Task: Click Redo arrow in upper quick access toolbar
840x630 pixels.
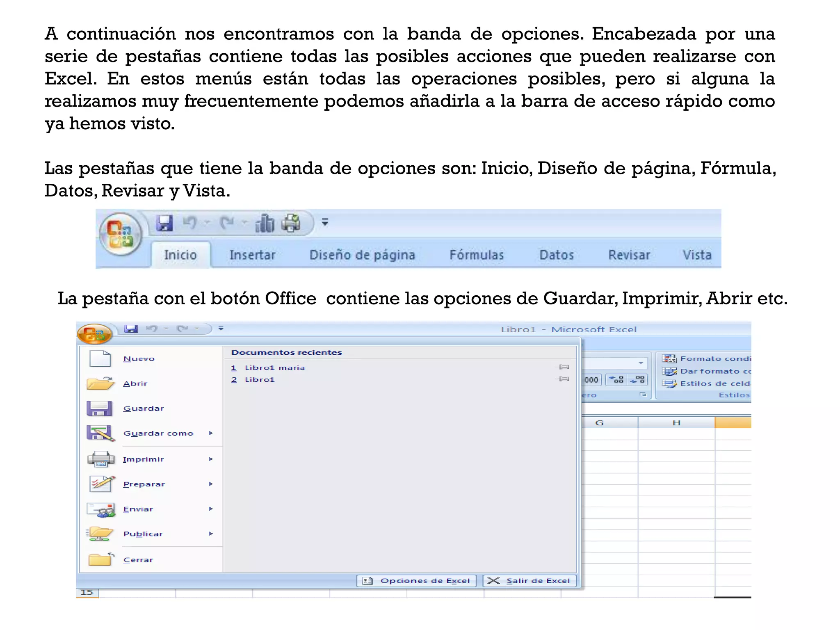Action: click(x=227, y=223)
